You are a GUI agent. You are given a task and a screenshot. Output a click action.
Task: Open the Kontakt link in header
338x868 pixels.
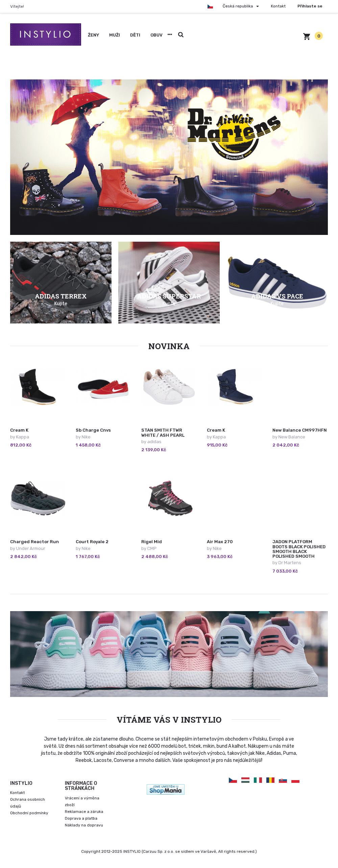click(278, 6)
